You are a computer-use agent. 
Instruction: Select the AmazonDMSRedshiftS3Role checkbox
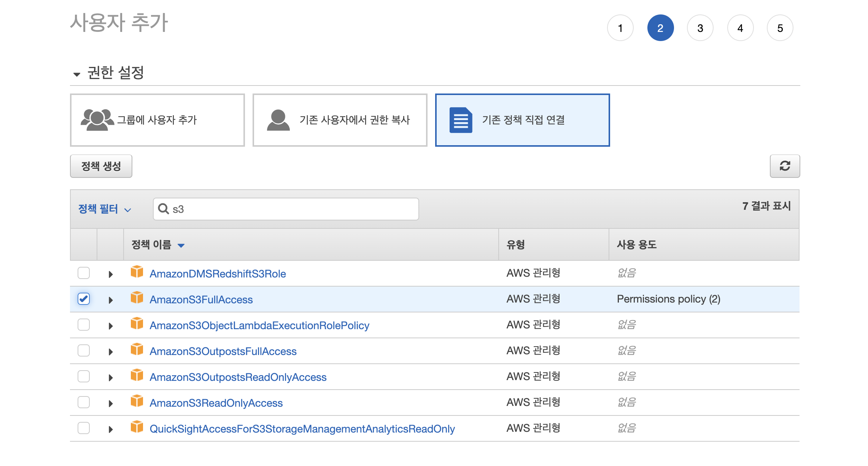[84, 273]
